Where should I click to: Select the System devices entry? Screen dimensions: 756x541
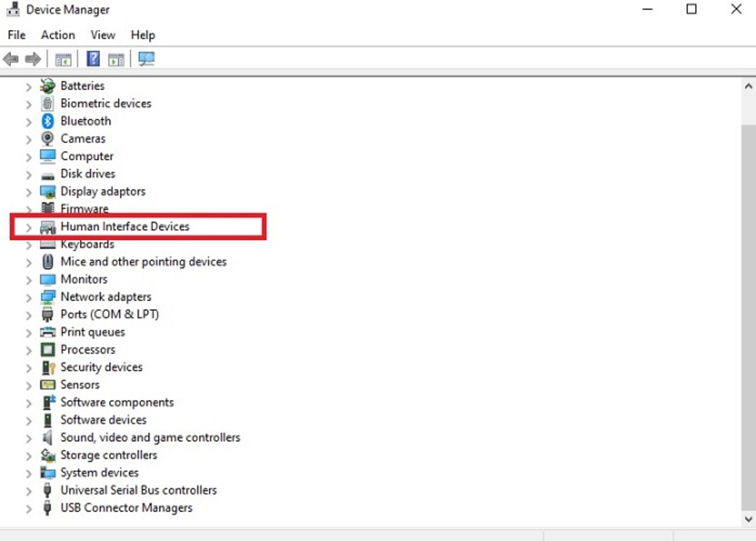pos(100,473)
